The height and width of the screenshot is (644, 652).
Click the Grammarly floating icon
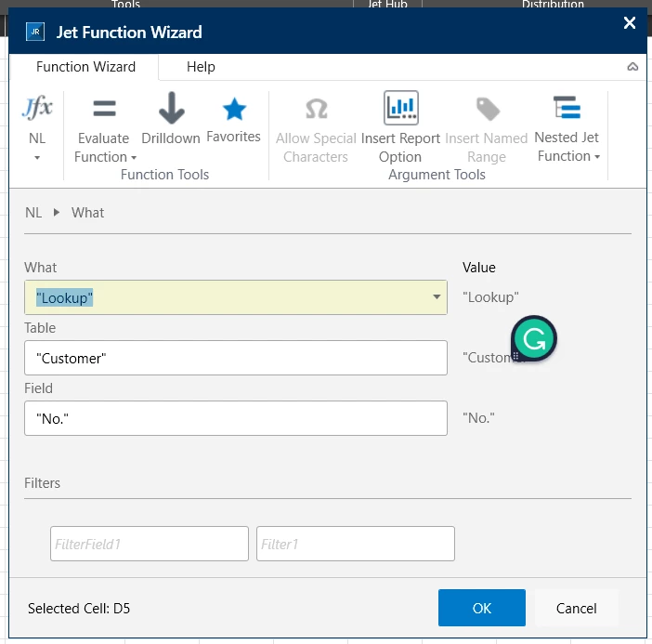tap(534, 338)
